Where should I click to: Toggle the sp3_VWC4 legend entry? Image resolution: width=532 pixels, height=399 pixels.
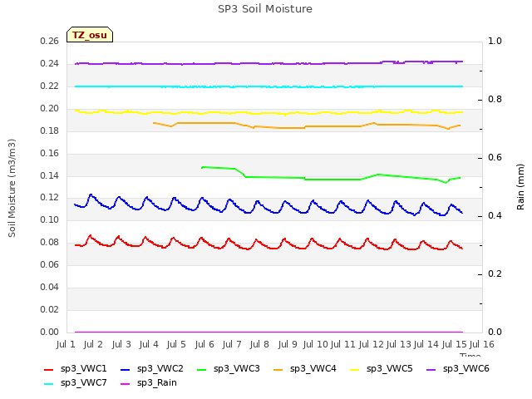[x=305, y=369]
